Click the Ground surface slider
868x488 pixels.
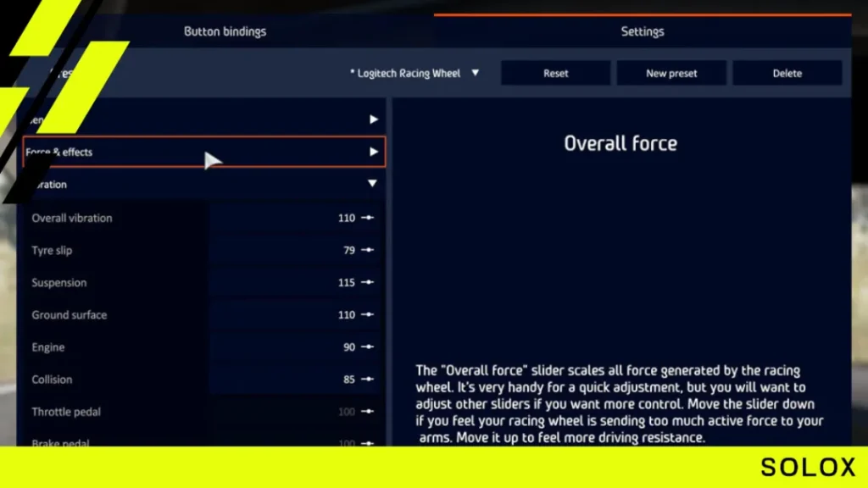click(368, 315)
